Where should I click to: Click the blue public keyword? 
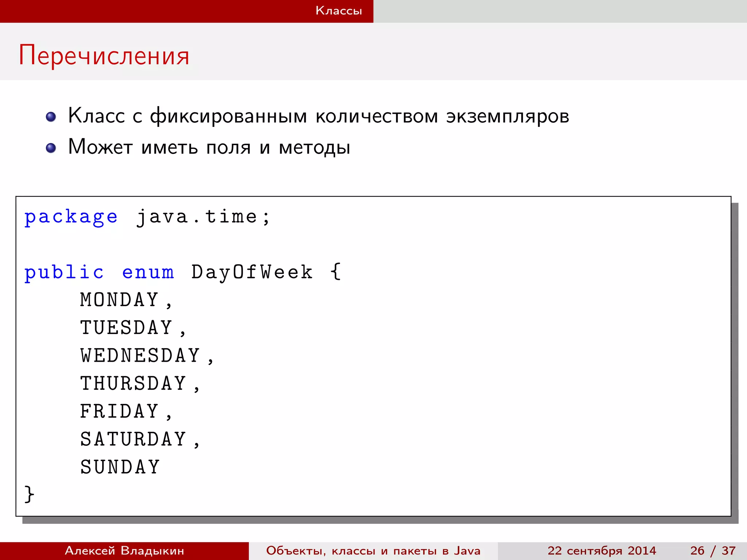(64, 273)
